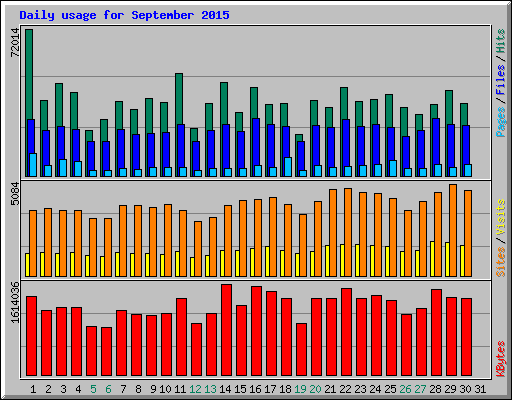Screen dimensions: 512x400
Task: Click the 72014 hits axis value
Action: (x=15, y=42)
